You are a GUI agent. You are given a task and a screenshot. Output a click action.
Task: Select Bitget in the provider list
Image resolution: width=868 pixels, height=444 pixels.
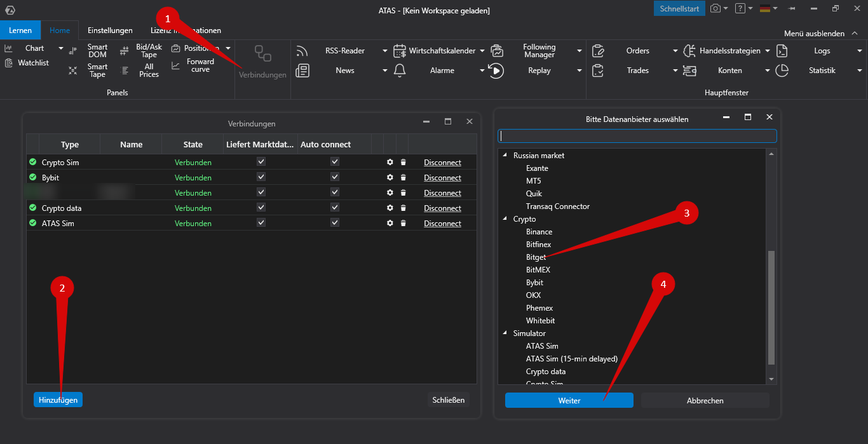(536, 257)
